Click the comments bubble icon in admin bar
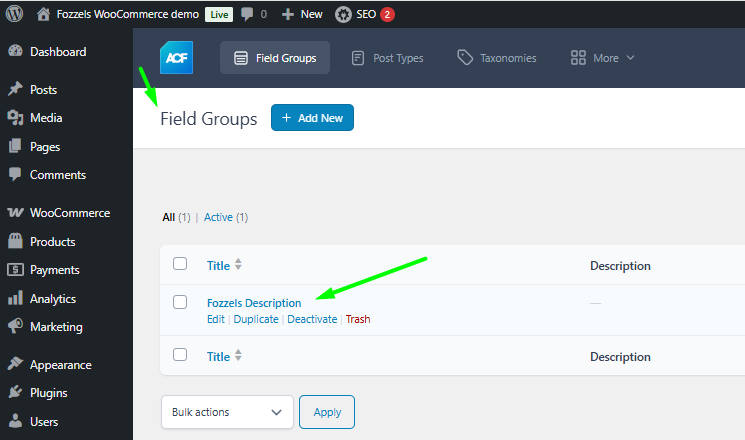Viewport: 745px width, 440px height. (247, 14)
